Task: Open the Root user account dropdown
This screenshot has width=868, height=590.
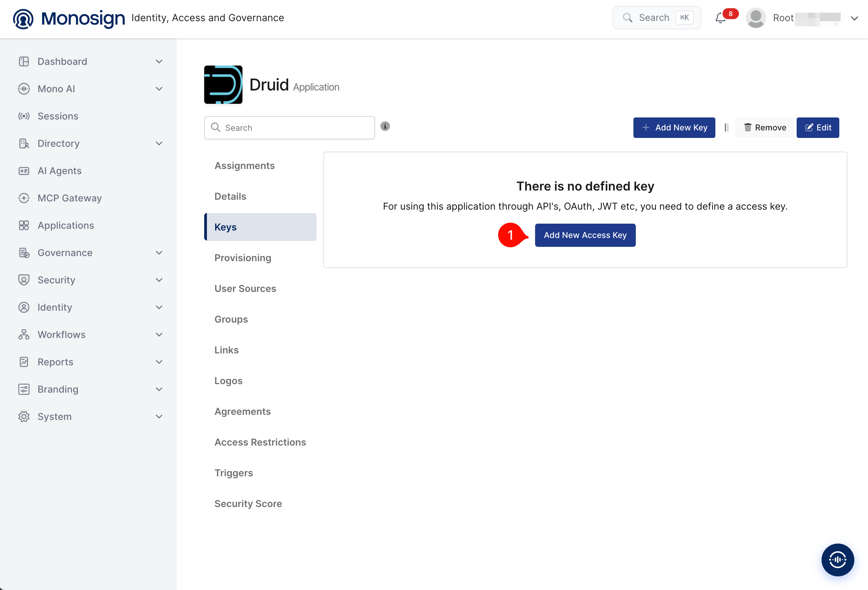Action: (854, 18)
